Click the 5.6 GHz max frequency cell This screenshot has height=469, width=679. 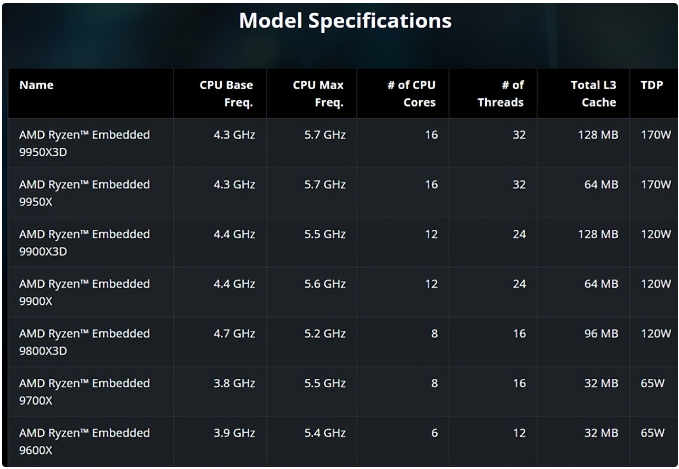tap(325, 284)
